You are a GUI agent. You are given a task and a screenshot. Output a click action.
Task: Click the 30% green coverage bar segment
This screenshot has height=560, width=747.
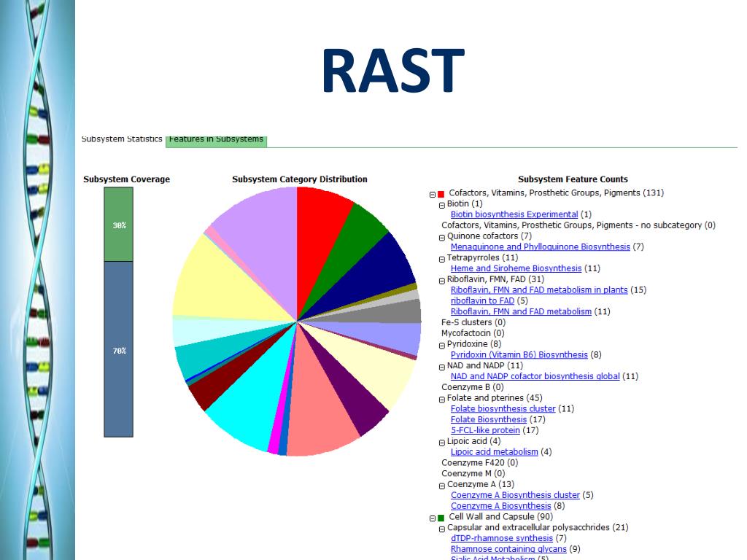[x=119, y=225]
